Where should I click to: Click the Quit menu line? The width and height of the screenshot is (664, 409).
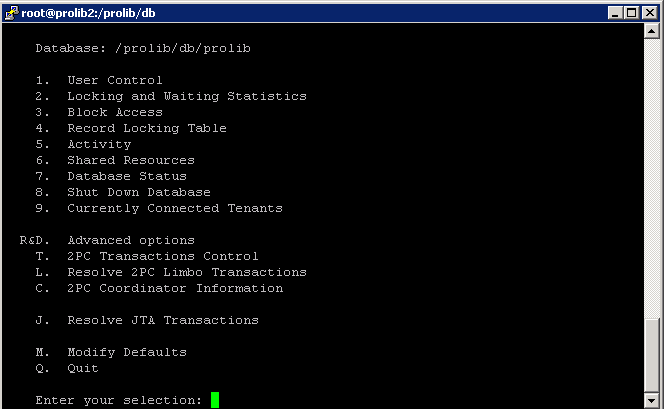(67, 368)
